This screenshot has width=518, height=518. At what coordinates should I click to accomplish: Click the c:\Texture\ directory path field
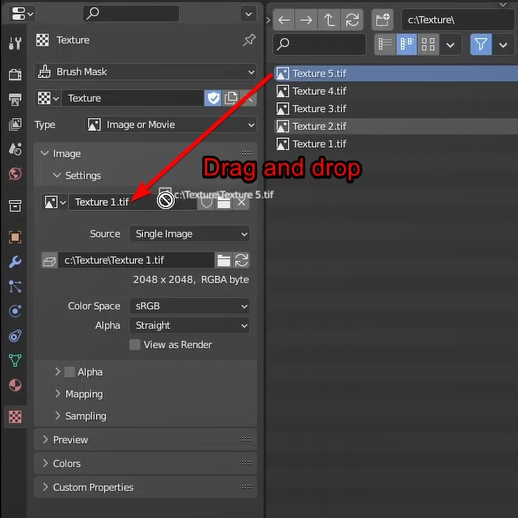pyautogui.click(x=458, y=20)
